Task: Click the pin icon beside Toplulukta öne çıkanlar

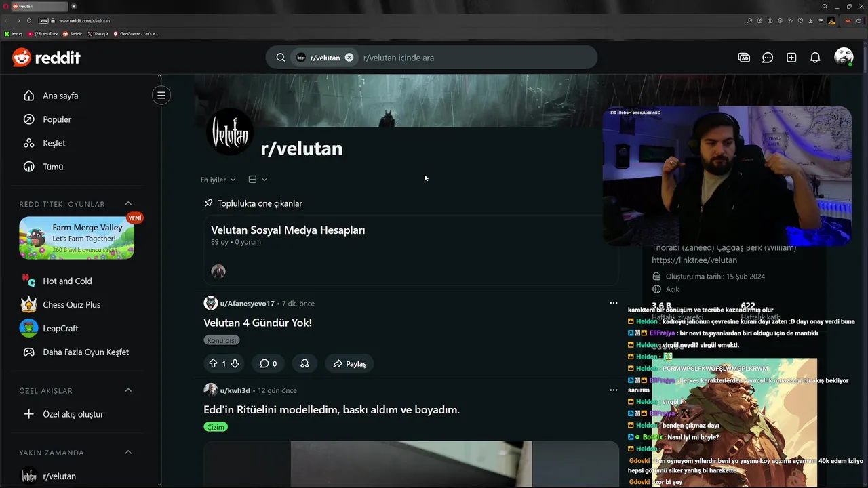Action: tap(209, 203)
